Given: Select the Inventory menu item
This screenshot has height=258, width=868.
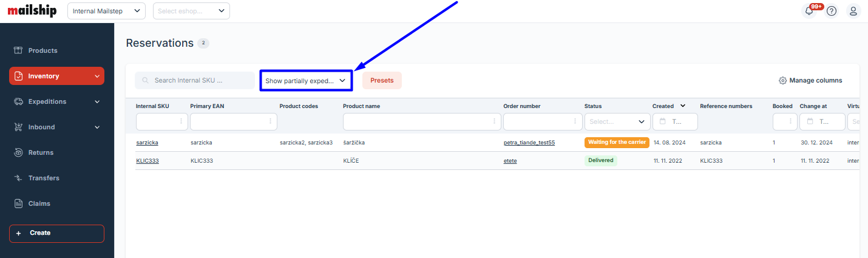Looking at the screenshot, I should pos(56,76).
